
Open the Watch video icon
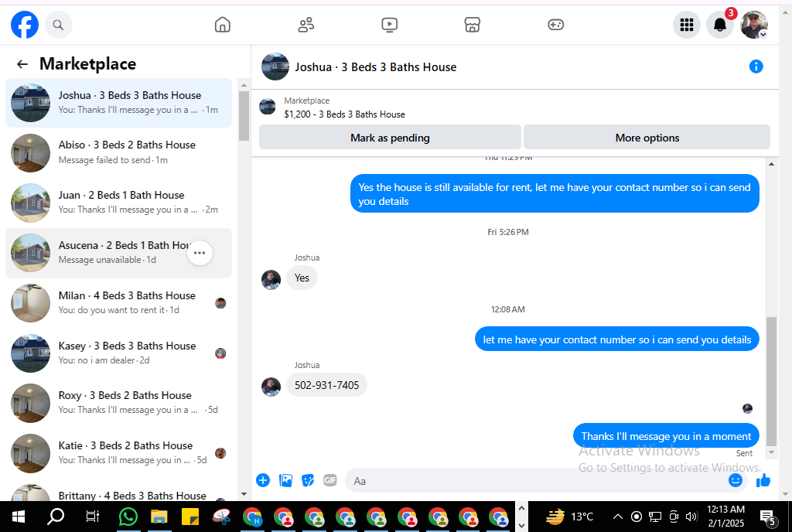[389, 25]
